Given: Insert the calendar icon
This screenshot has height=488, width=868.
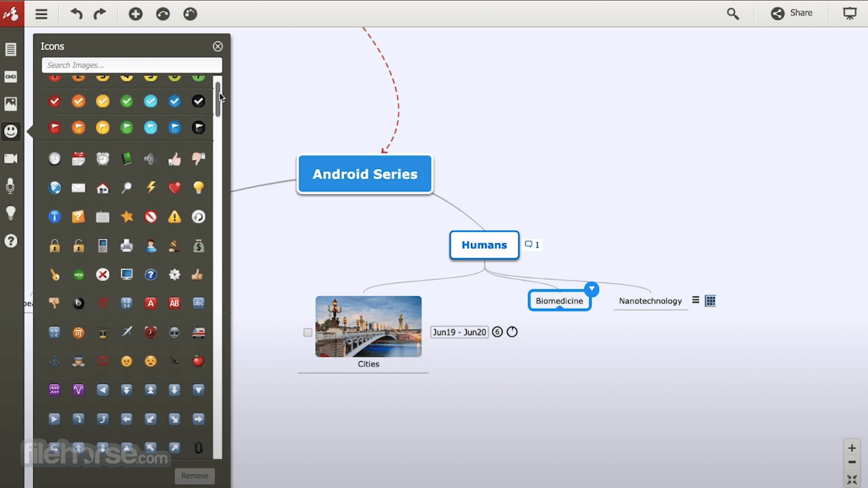Looking at the screenshot, I should pyautogui.click(x=79, y=159).
